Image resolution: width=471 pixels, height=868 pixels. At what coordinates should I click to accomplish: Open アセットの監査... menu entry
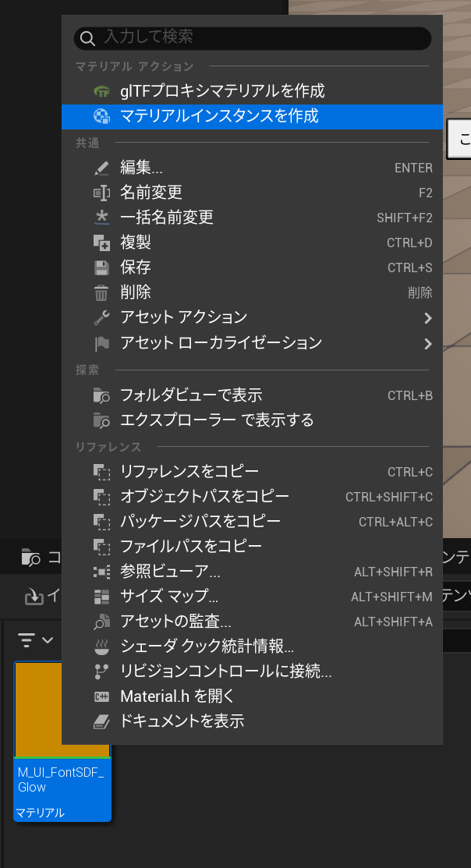[252, 622]
